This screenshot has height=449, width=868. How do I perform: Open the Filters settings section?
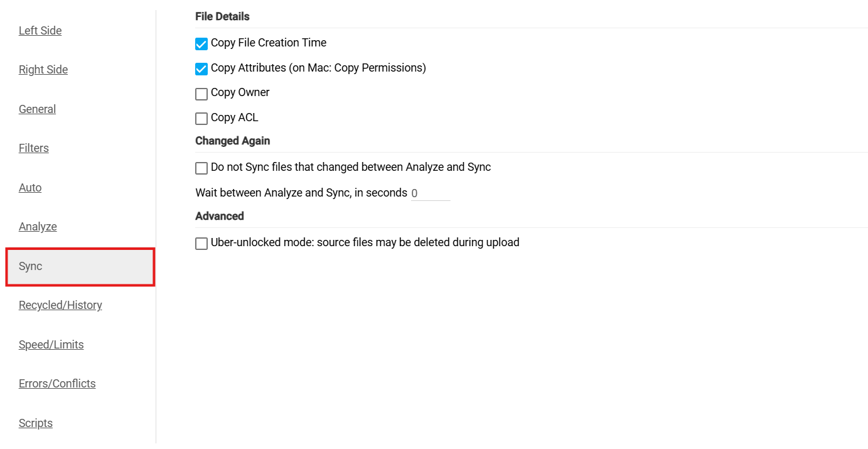[x=33, y=148]
